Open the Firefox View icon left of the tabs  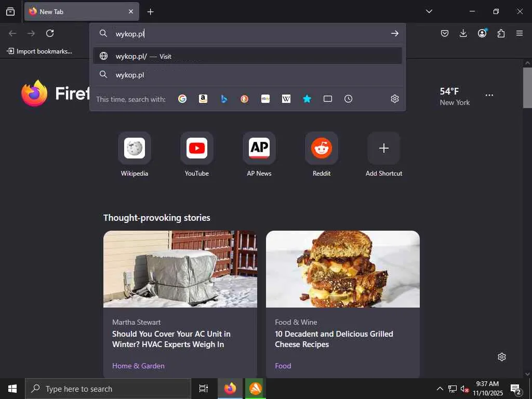click(x=10, y=11)
